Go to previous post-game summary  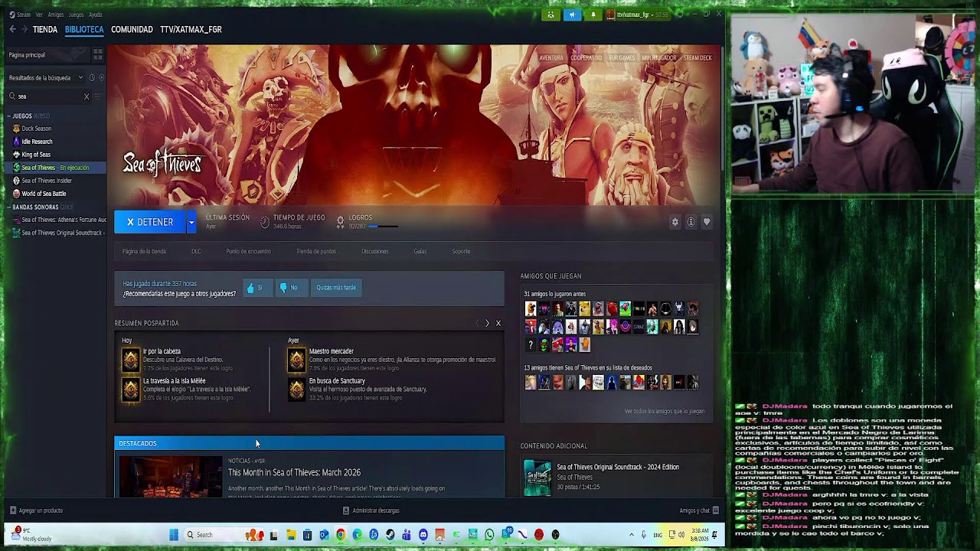point(477,323)
